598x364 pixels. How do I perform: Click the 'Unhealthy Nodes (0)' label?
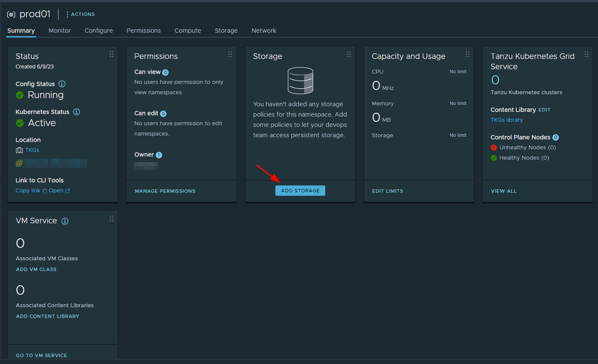[x=527, y=148]
